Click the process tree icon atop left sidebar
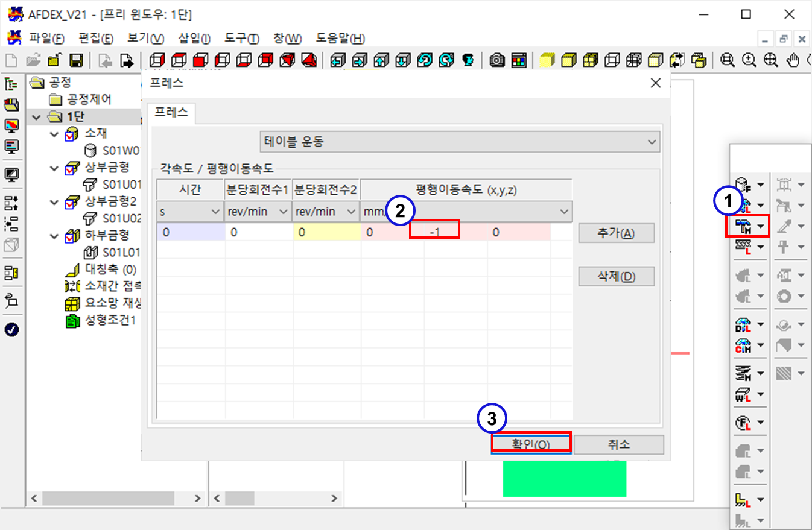812x530 pixels. [11, 84]
